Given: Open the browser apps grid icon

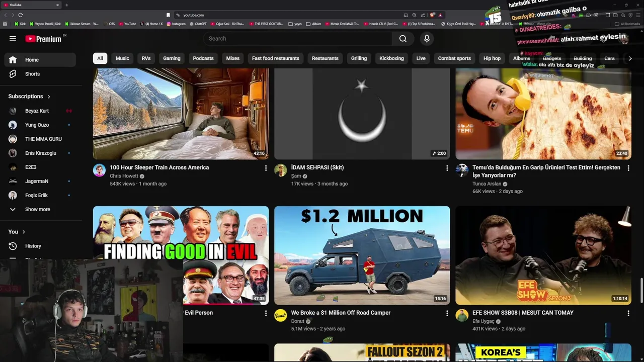Looking at the screenshot, I should coord(5,24).
